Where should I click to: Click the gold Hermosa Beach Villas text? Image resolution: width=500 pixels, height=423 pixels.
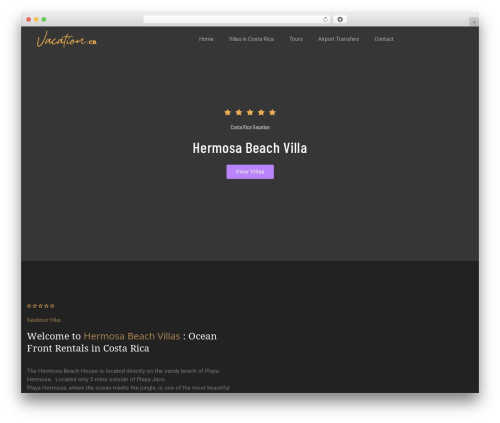point(132,336)
